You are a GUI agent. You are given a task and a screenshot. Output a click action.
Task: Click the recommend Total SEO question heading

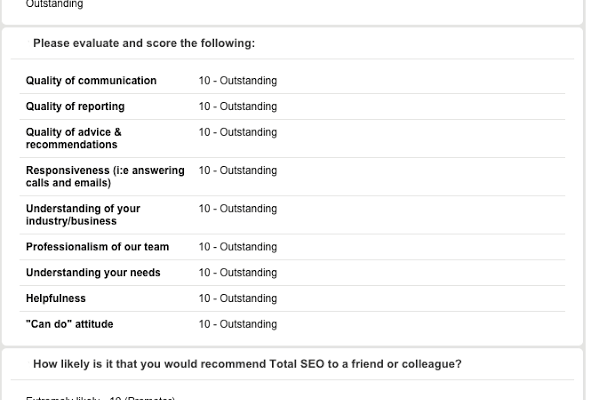pos(247,364)
